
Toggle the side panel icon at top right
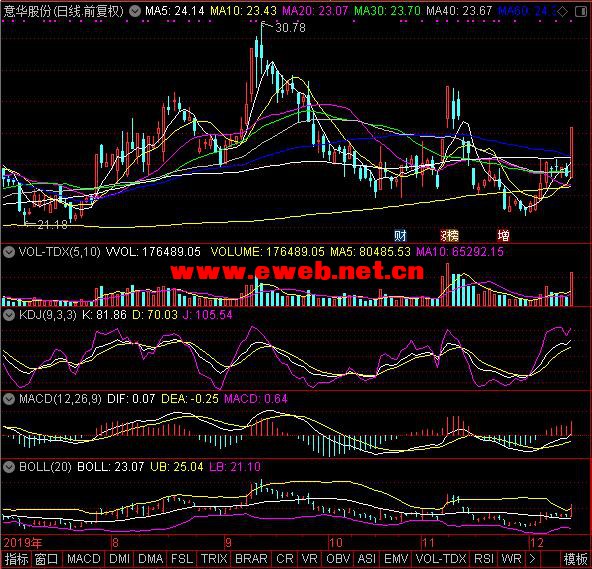click(581, 12)
